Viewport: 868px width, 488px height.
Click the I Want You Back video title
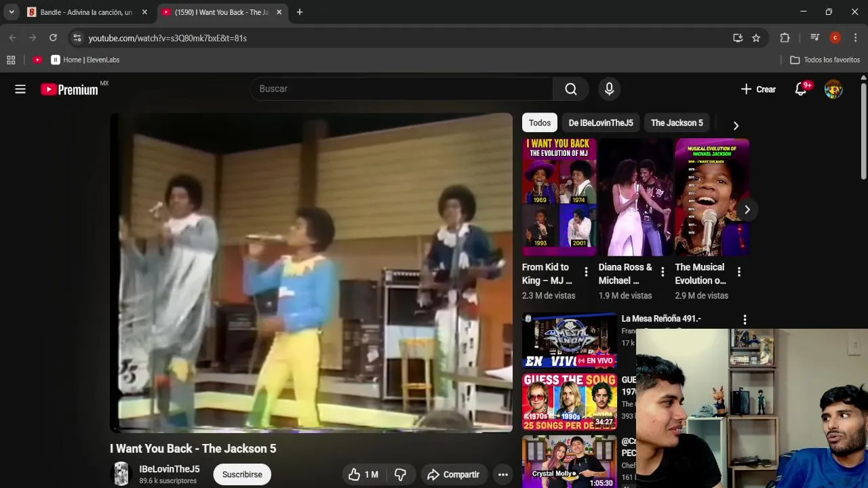[x=193, y=449]
